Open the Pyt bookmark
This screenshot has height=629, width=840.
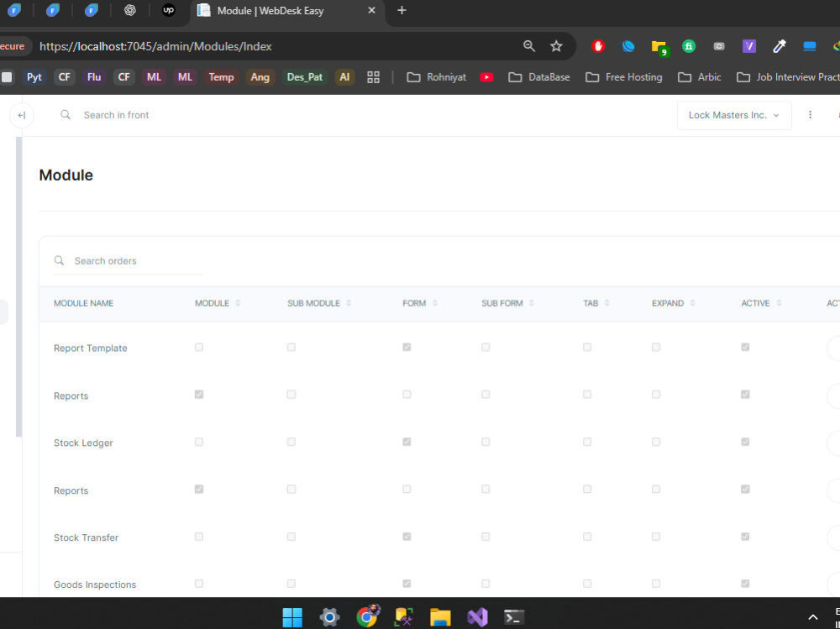coord(34,77)
